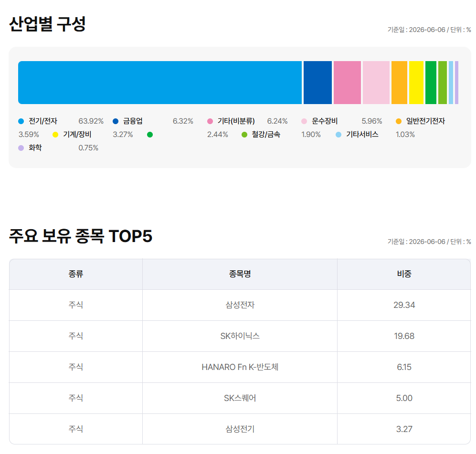
Task: Select the HANARO Fn K-반도체 cell
Action: (240, 367)
